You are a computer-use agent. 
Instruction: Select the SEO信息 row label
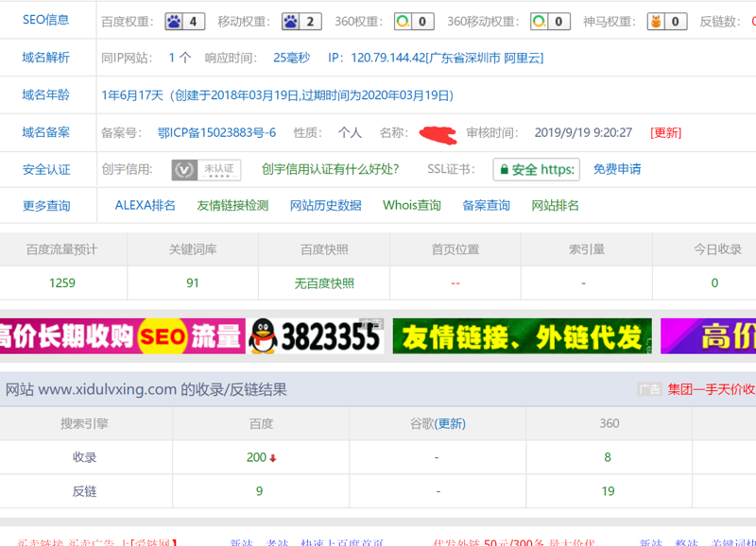coord(45,20)
